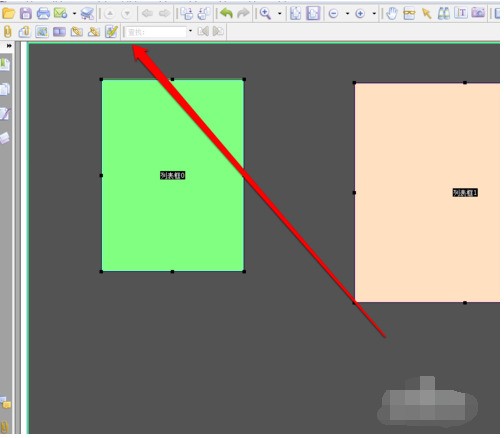This screenshot has height=438, width=504.
Task: Click the Open folder icon
Action: [x=8, y=14]
